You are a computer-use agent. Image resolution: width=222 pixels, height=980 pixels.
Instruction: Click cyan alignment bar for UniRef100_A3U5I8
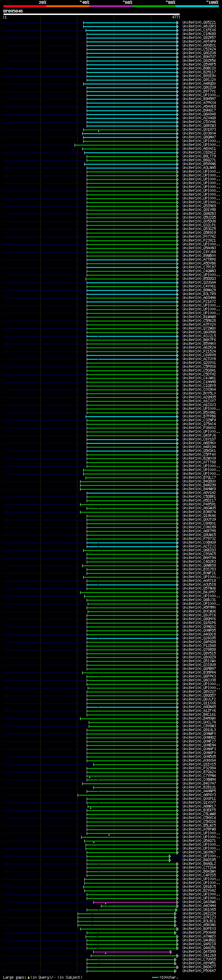tap(133, 585)
